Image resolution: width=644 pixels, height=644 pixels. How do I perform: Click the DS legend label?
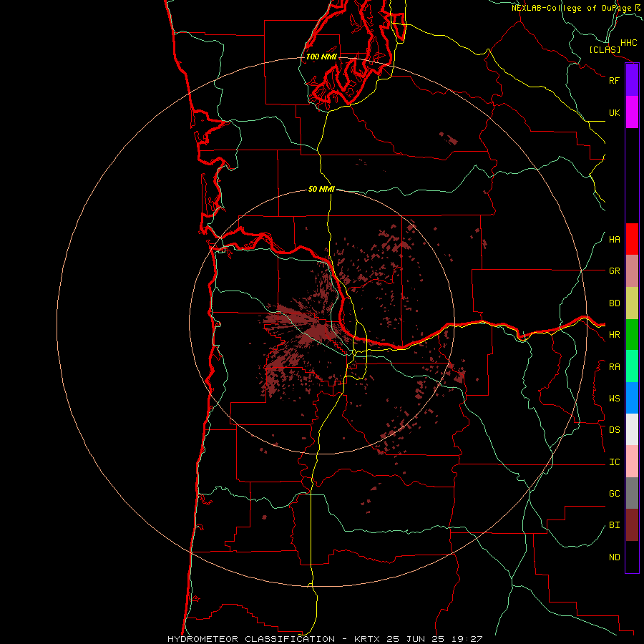click(614, 430)
